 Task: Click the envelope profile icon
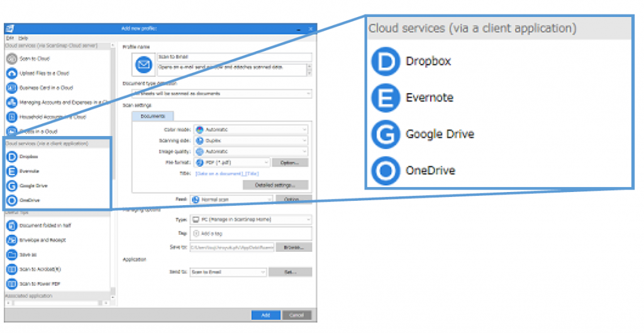pyautogui.click(x=143, y=65)
